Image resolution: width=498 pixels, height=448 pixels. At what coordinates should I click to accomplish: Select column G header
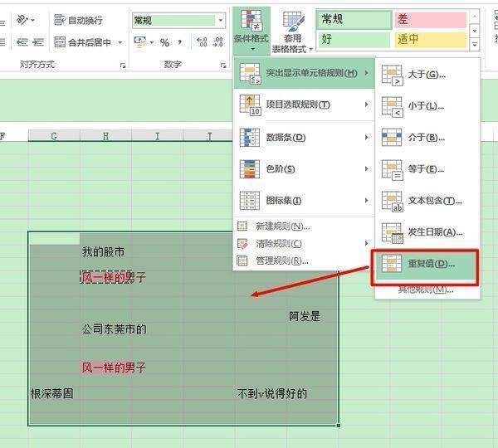[x=54, y=136]
